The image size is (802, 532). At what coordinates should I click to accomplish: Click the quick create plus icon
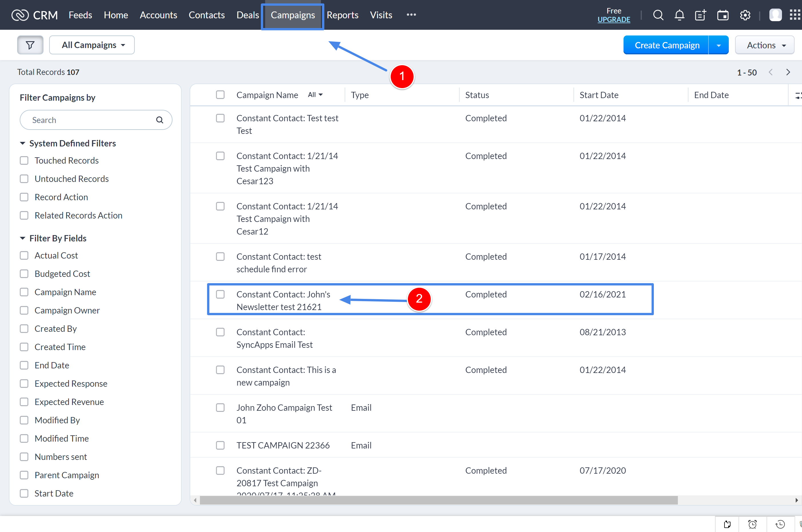pos(700,15)
